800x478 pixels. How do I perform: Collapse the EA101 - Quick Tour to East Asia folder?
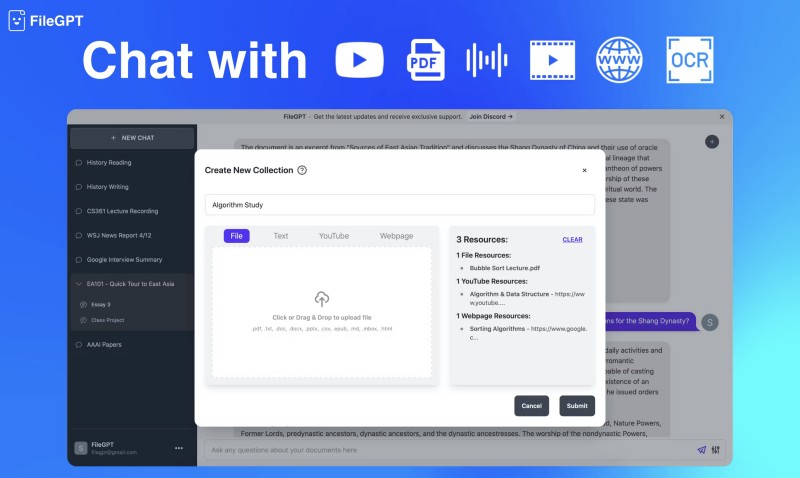[x=79, y=284]
